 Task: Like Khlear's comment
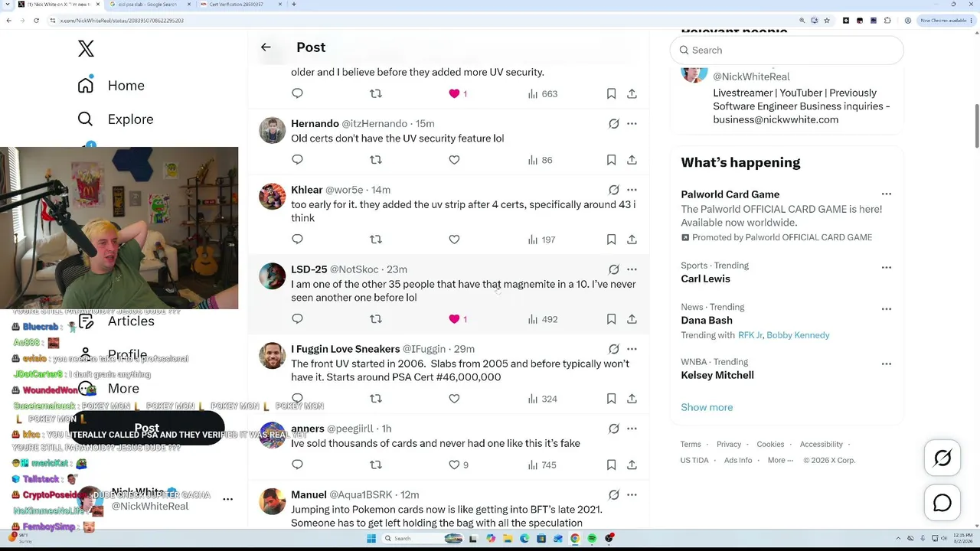click(x=454, y=240)
